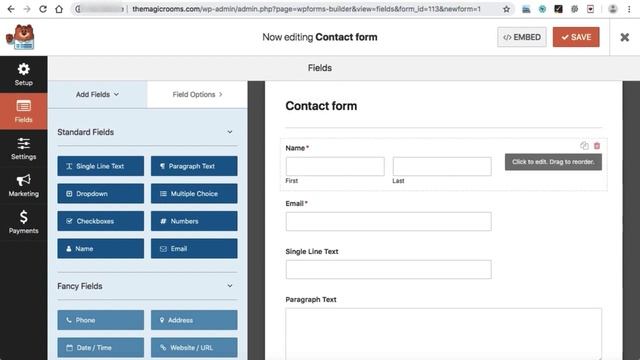This screenshot has height=360, width=640.
Task: Switch to the Field Options tab
Action: [x=197, y=94]
